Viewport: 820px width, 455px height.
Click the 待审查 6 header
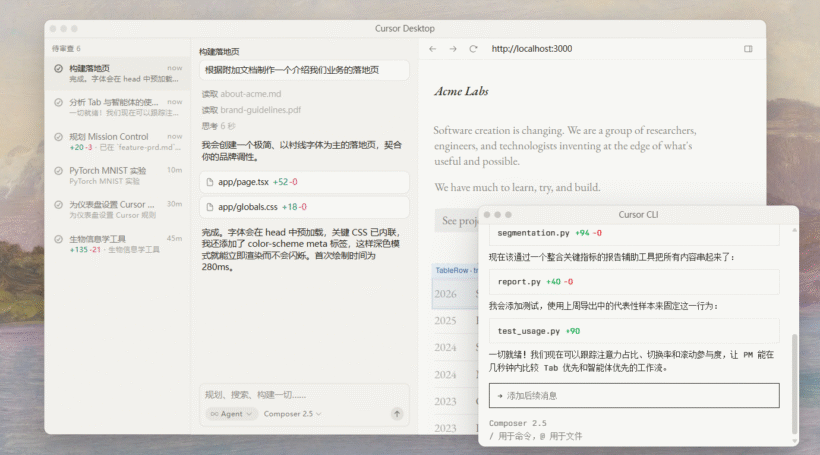(x=66, y=49)
